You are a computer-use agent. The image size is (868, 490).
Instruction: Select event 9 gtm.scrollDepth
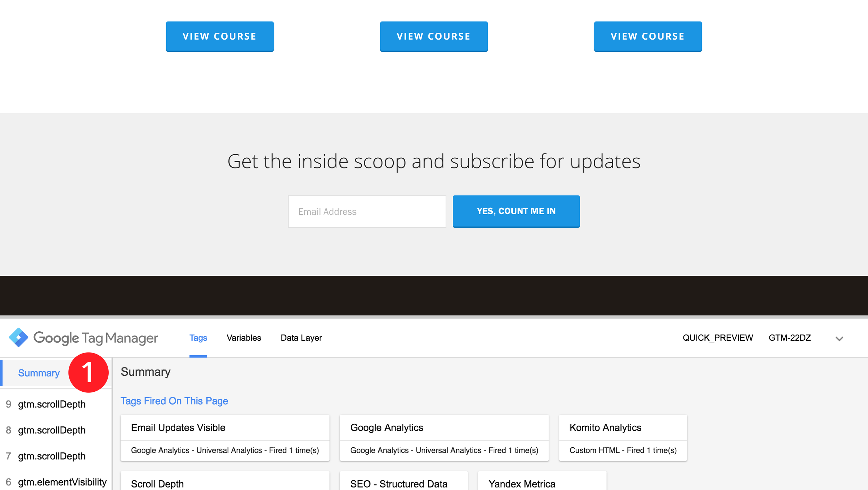click(51, 404)
